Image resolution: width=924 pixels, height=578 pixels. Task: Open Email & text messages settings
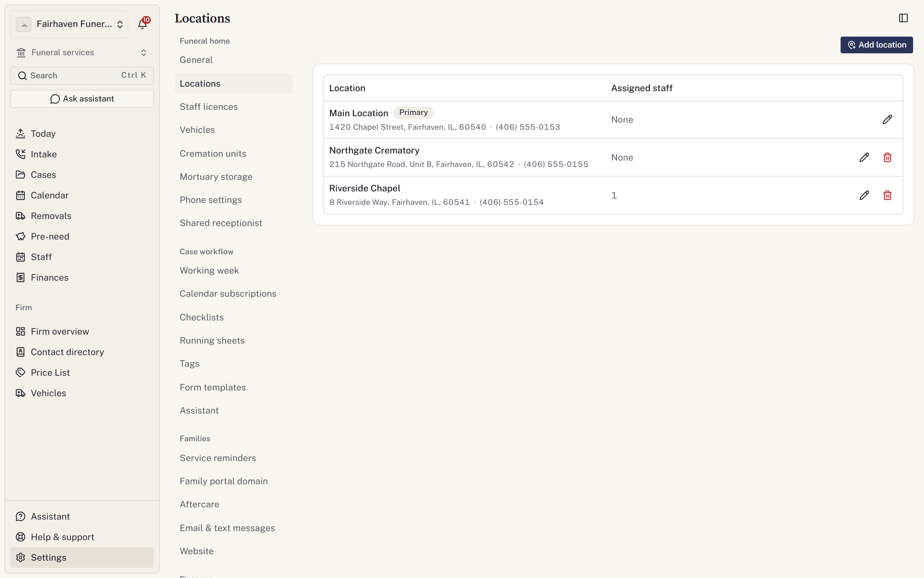pyautogui.click(x=233, y=528)
